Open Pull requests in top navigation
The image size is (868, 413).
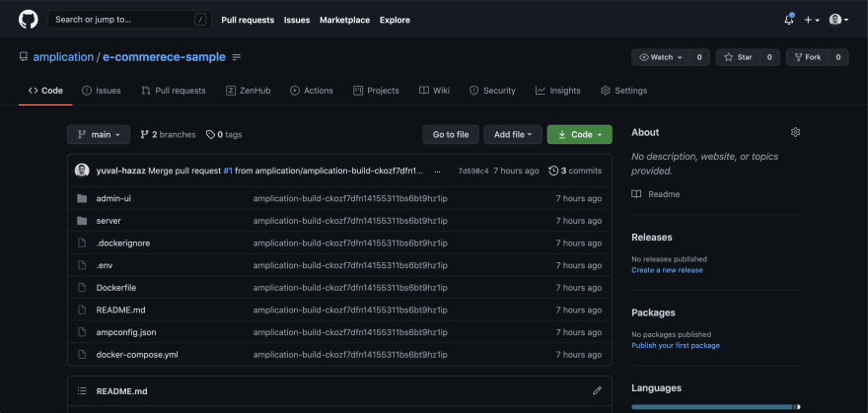coord(248,20)
